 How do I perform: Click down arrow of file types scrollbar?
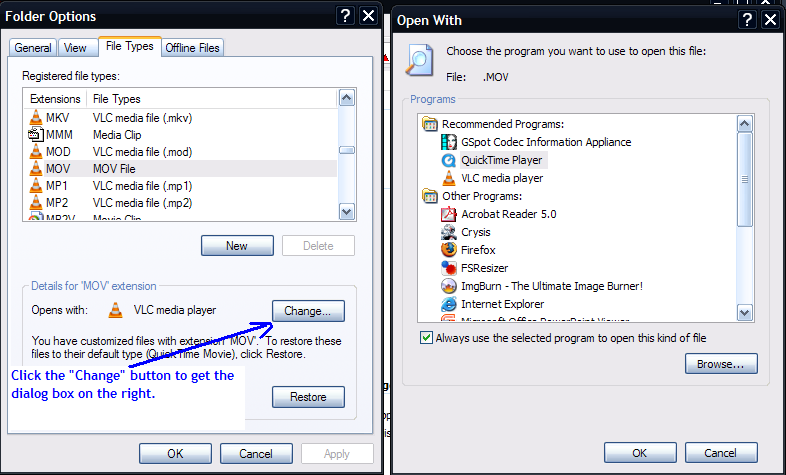coord(347,211)
